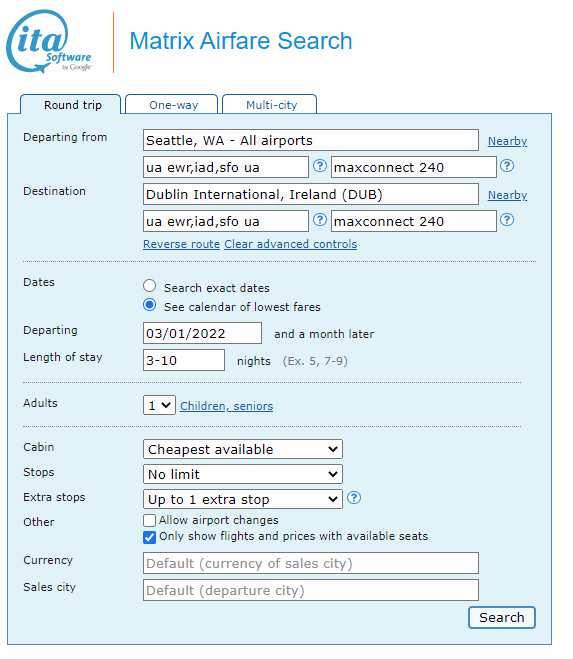Screen dimensions: 573x659
Task: Select See calendar of lowest fares option
Action: pos(149,305)
